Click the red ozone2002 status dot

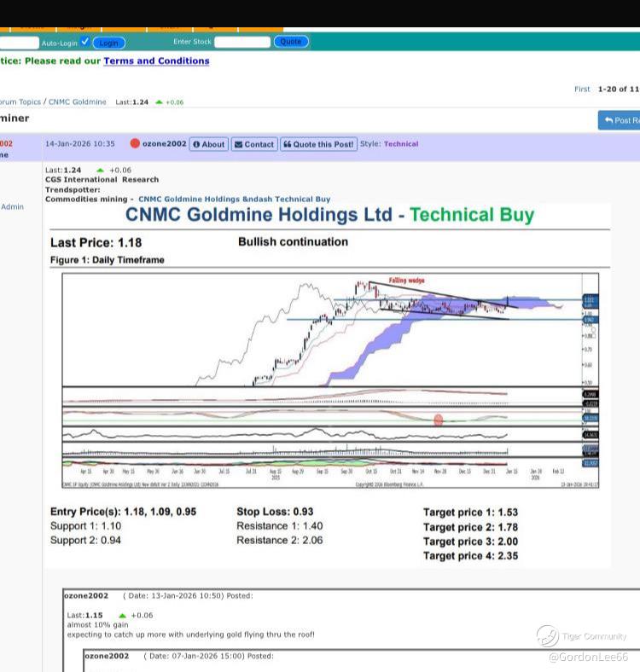tap(135, 143)
